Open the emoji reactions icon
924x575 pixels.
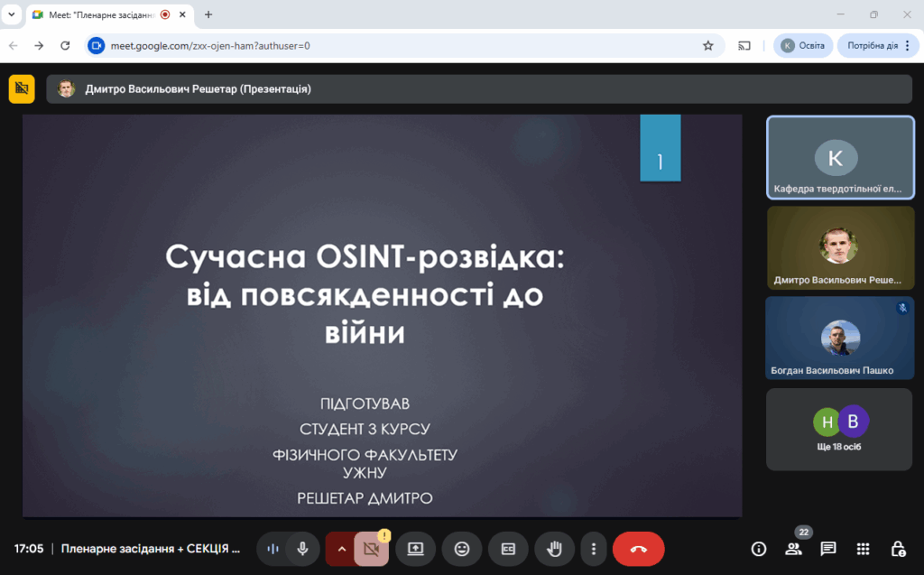click(x=462, y=549)
